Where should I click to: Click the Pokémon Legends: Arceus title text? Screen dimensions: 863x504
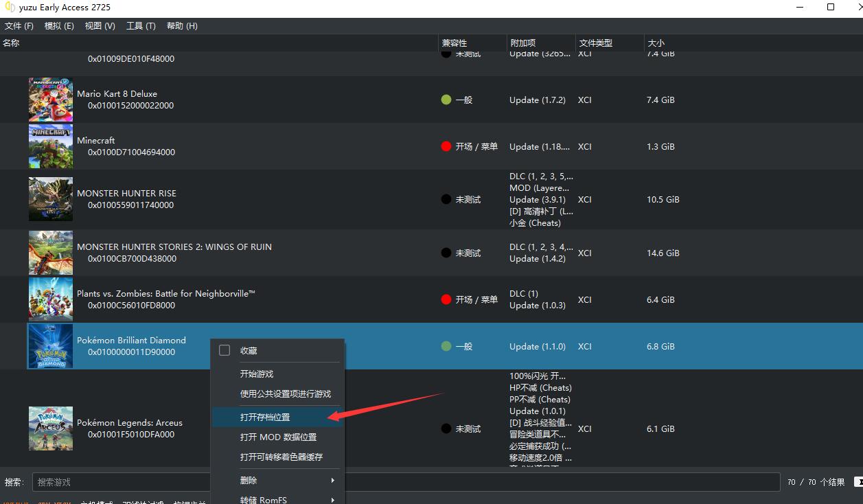[x=130, y=423]
